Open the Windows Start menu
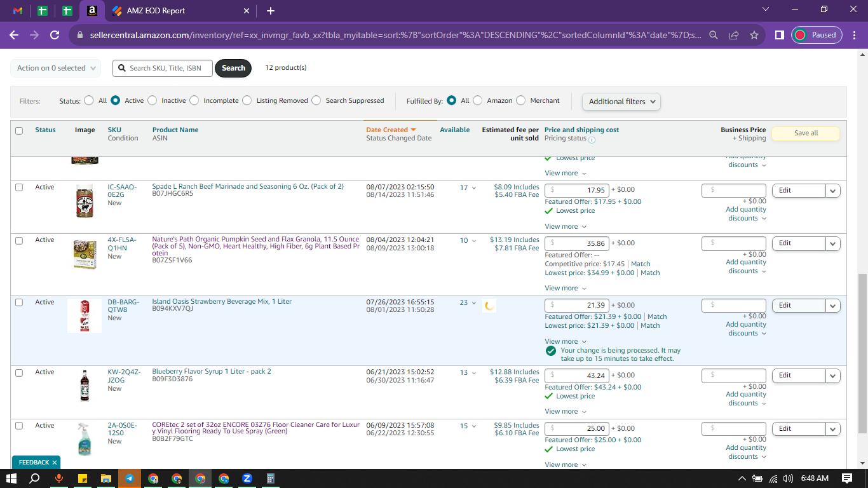Viewport: 868px width, 488px height. [x=11, y=478]
